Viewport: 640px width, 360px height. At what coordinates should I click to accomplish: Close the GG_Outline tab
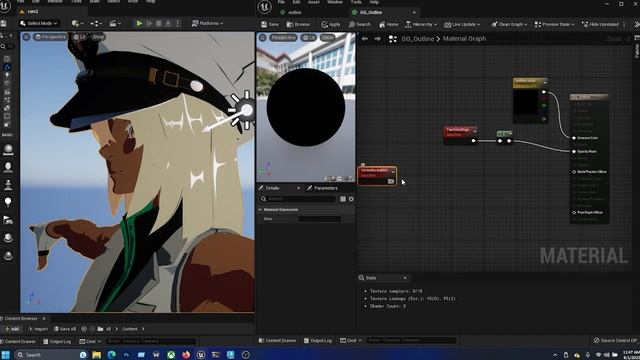414,13
